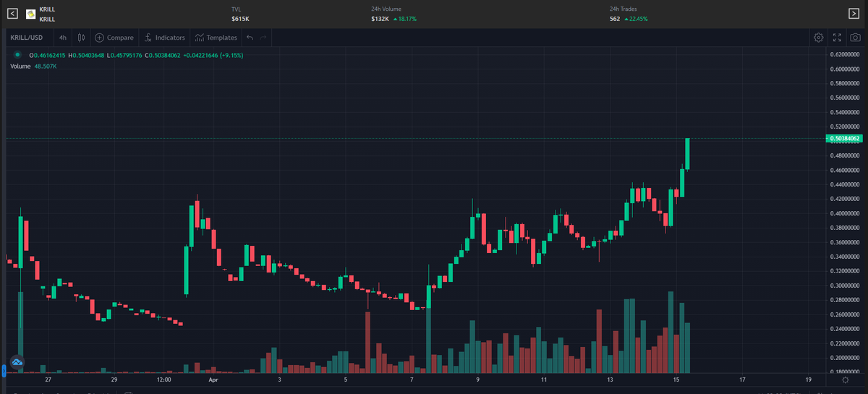
Task: Open the candlestick chart style menu
Action: click(81, 38)
